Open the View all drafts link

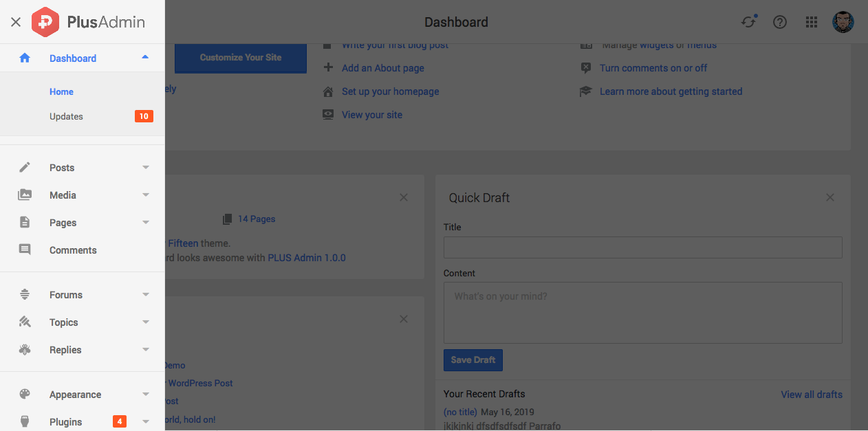(x=812, y=395)
